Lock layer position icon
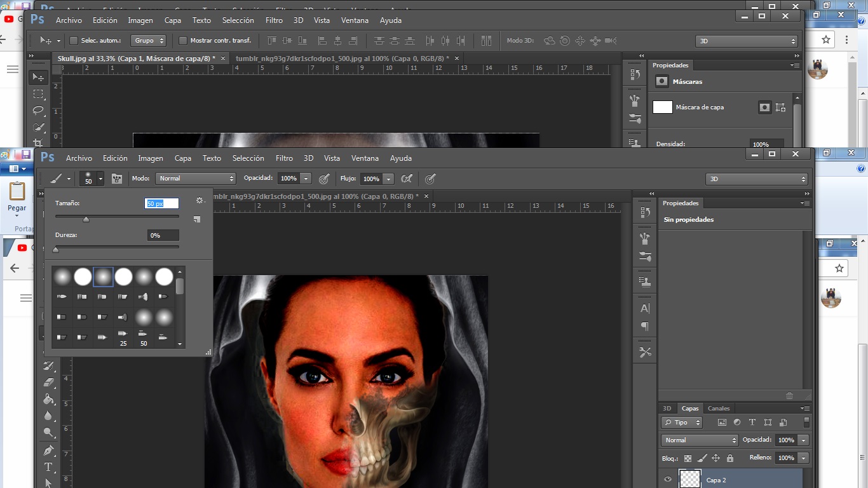Image resolution: width=868 pixels, height=488 pixels. pos(715,458)
